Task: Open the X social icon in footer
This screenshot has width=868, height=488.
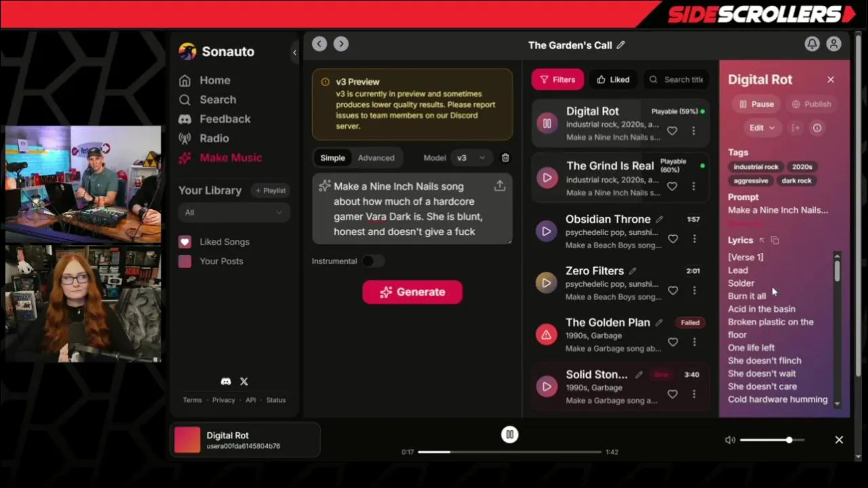Action: click(x=244, y=382)
